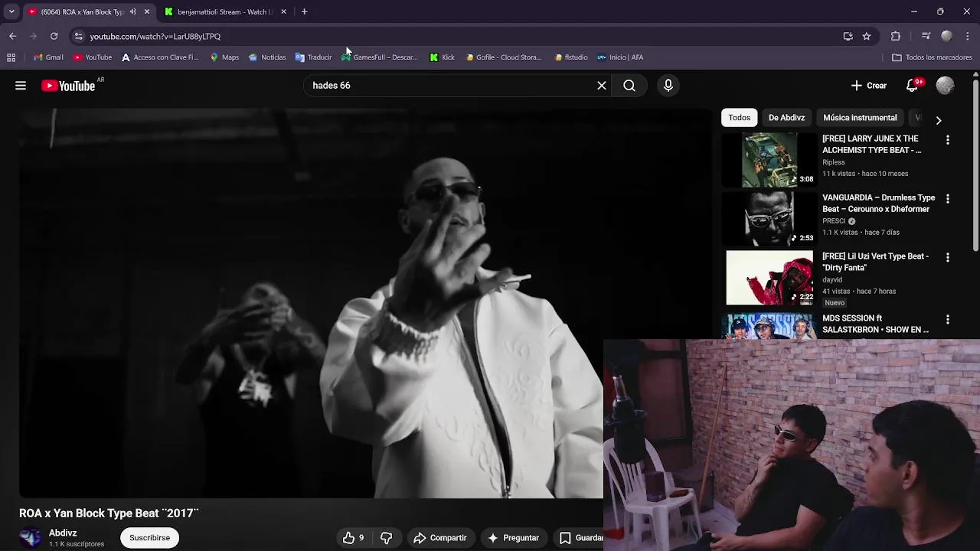
Task: Open the YouTube guide hamburger menu
Action: [x=21, y=86]
